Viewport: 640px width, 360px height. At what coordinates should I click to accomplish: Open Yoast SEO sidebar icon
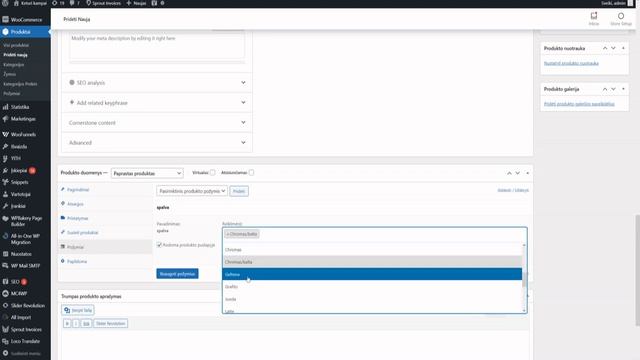[5, 281]
